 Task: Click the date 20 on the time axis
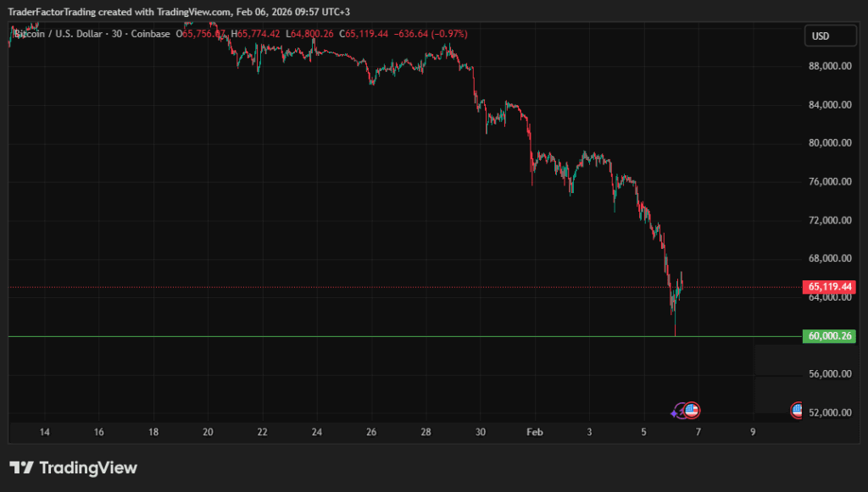click(208, 432)
